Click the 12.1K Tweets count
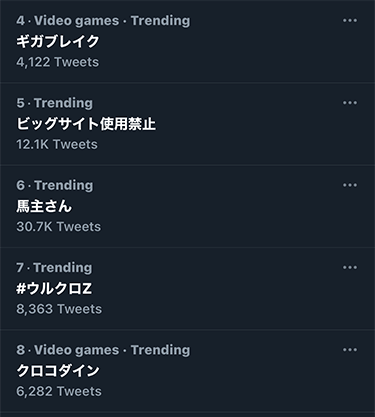Image resolution: width=375 pixels, height=417 pixels. [57, 144]
